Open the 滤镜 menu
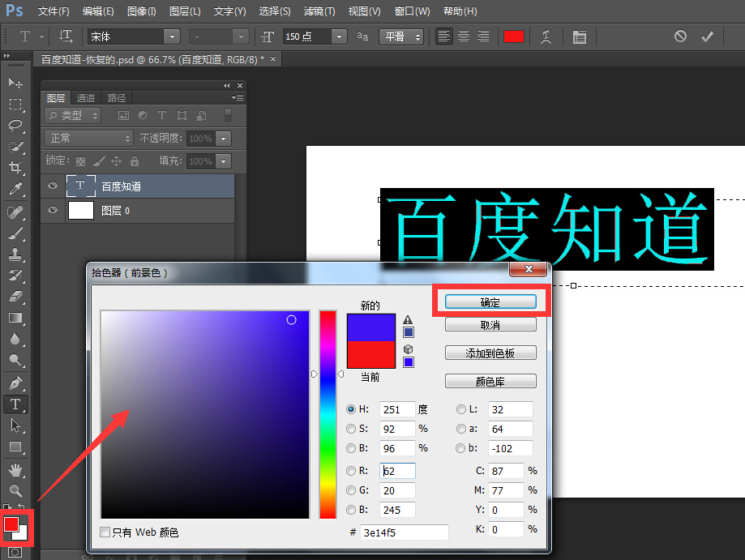 (319, 11)
